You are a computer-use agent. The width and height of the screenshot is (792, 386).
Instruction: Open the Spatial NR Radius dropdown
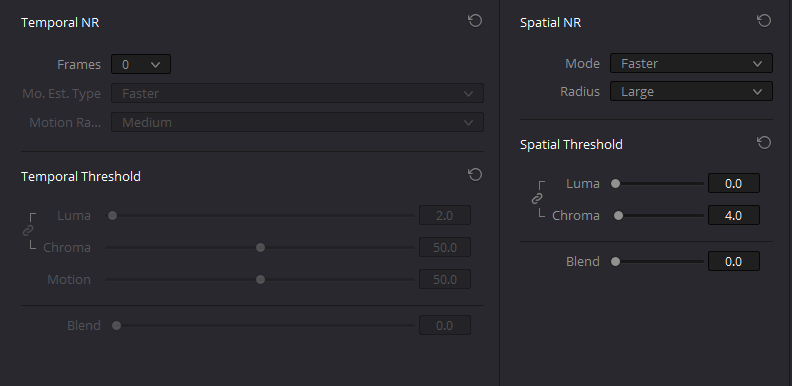tap(691, 91)
